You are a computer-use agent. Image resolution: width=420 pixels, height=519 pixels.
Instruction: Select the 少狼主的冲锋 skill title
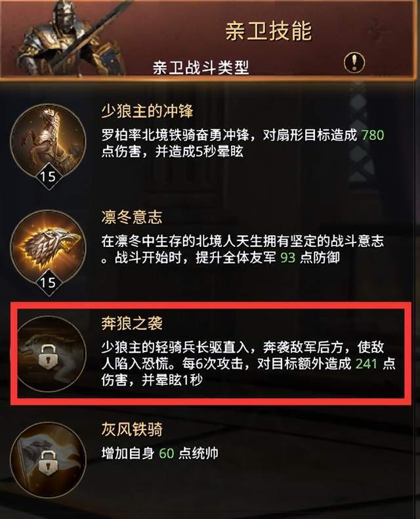tap(147, 111)
